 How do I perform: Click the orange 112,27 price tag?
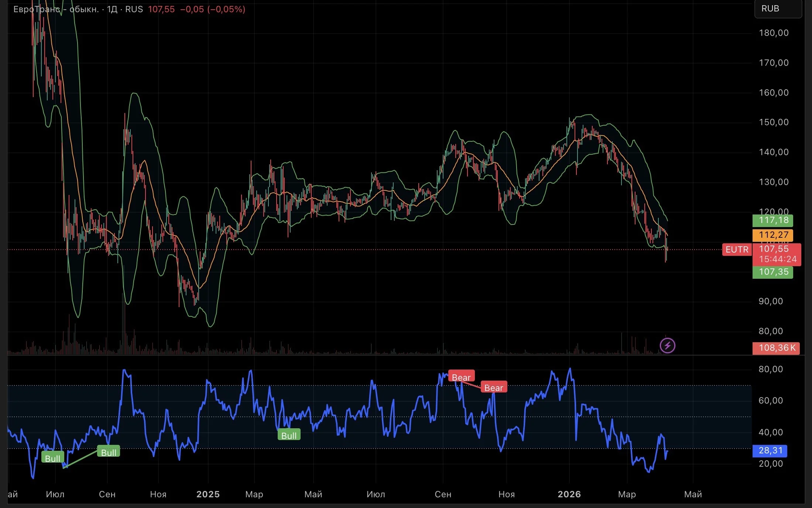coord(773,235)
